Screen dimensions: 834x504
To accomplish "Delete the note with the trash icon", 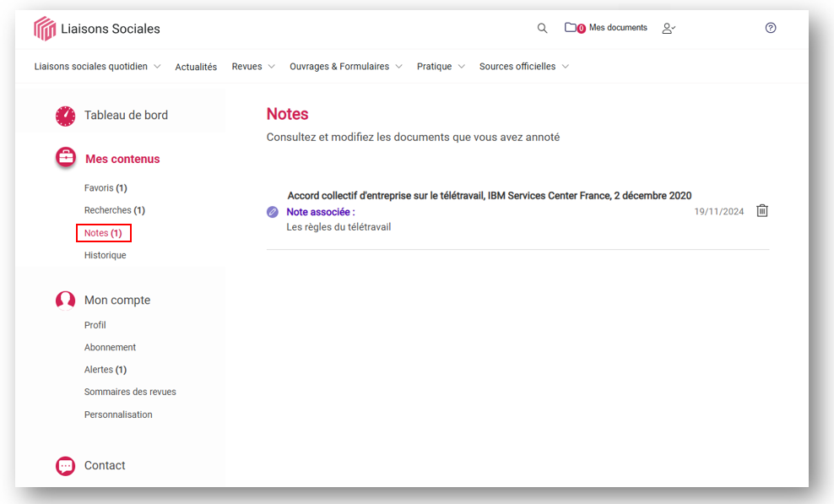I will click(x=762, y=211).
